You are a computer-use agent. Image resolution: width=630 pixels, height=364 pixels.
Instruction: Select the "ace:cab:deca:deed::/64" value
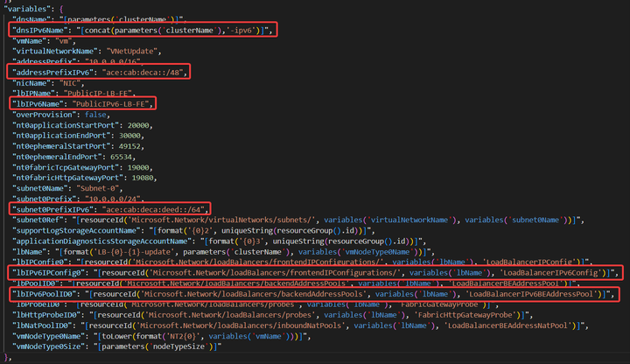pos(153,209)
